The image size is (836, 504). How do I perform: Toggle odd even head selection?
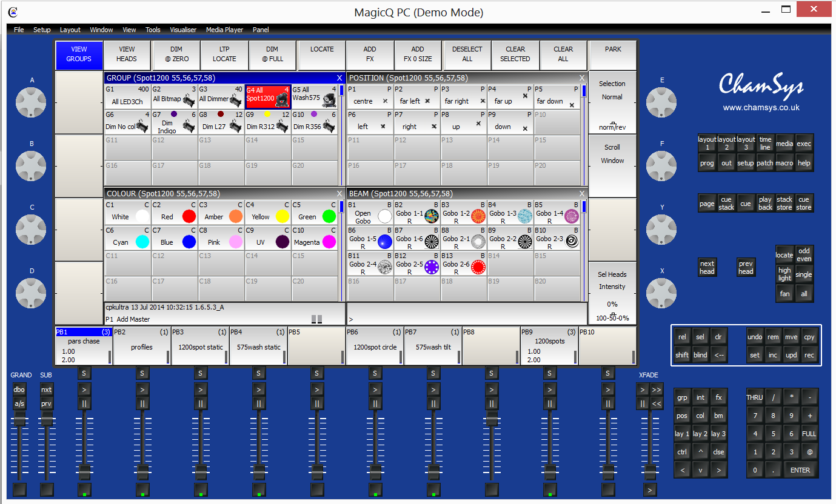point(804,254)
